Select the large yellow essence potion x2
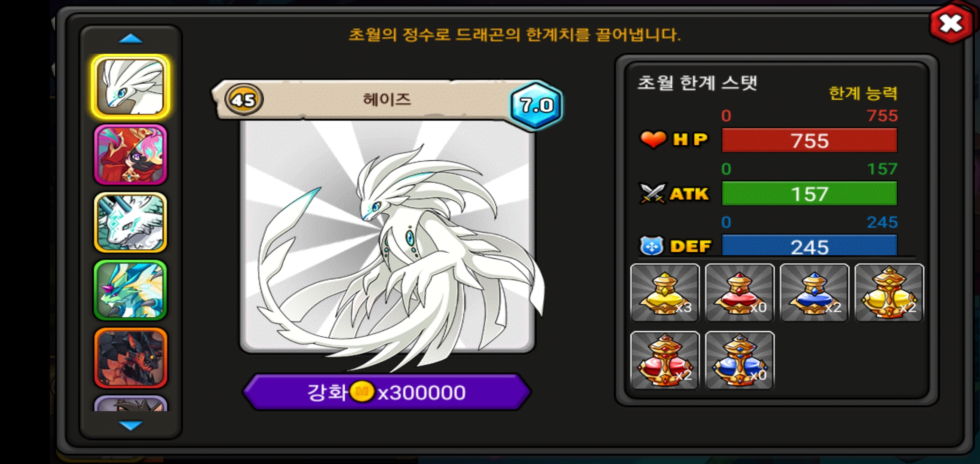980x464 pixels. pos(889,293)
